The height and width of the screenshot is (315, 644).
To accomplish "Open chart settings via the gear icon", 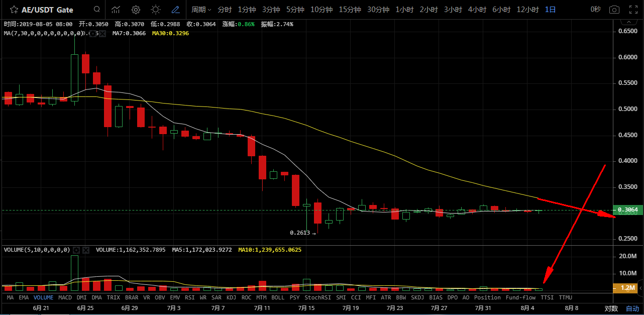I will click(x=136, y=10).
